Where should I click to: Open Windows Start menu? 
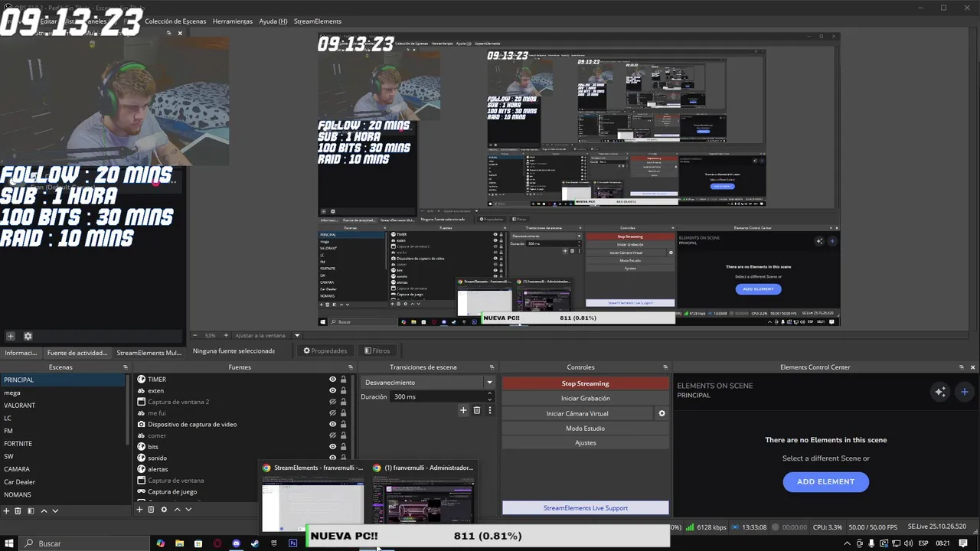(x=10, y=543)
